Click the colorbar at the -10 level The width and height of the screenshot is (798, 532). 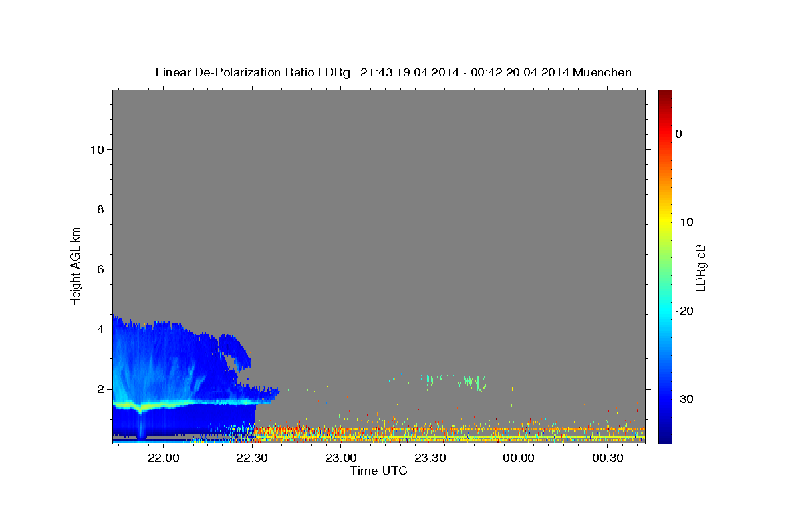coord(665,222)
